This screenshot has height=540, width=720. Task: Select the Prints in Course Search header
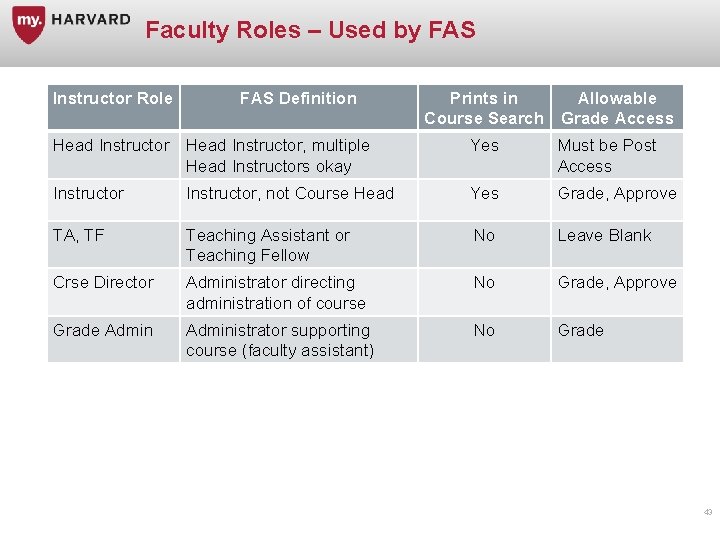click(x=484, y=108)
